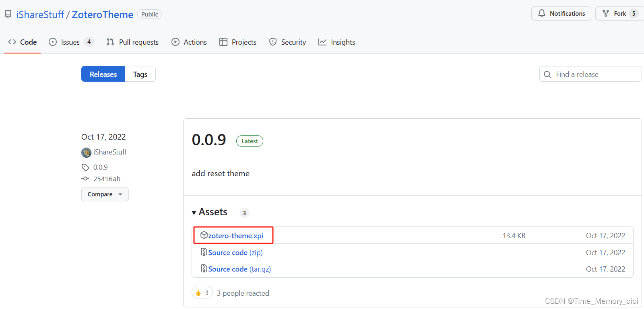Click the Security shield icon
Screen dimensions: 644x309
click(x=273, y=42)
